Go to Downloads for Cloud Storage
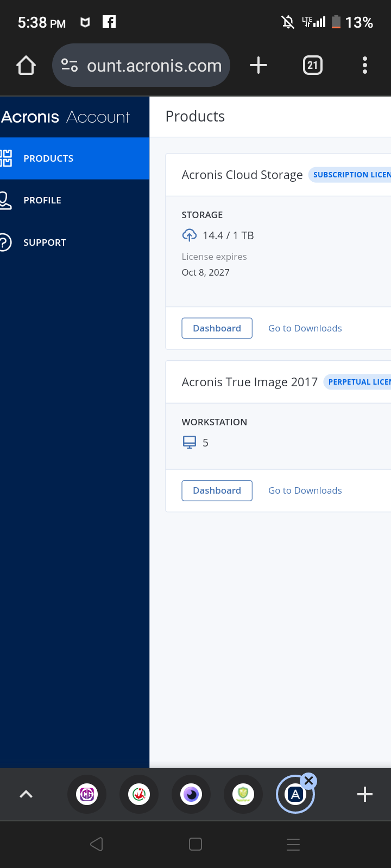Screen dimensions: 391x868 tap(305, 328)
